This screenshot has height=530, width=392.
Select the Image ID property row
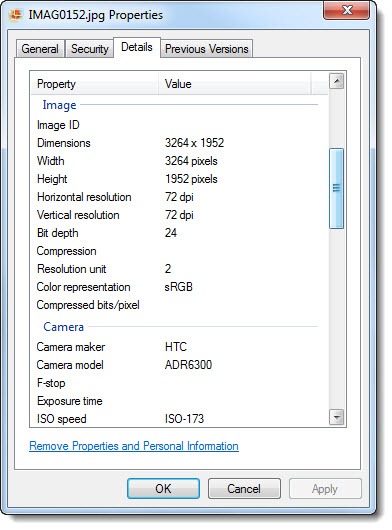point(179,125)
